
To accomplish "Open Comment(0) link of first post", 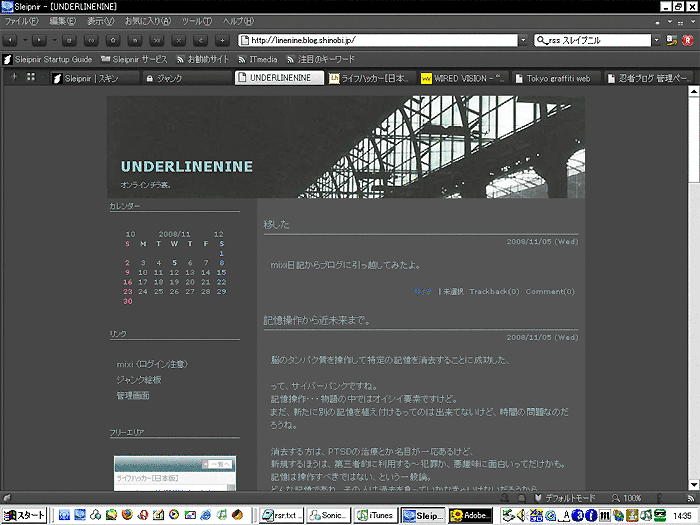I will click(x=550, y=292).
